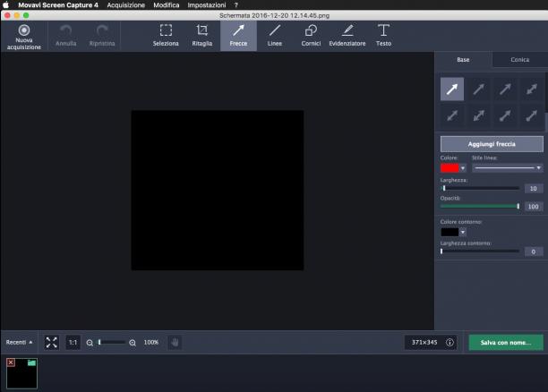Click the 371x345 image dimensions text
The image size is (548, 392).
424,343
